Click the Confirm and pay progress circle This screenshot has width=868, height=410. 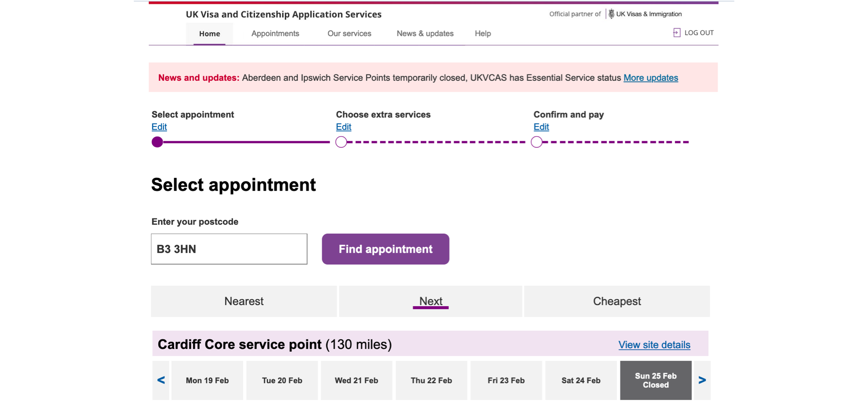pos(537,142)
